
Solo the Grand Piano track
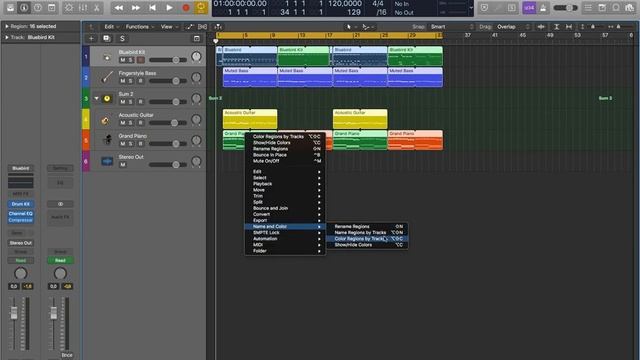131,144
